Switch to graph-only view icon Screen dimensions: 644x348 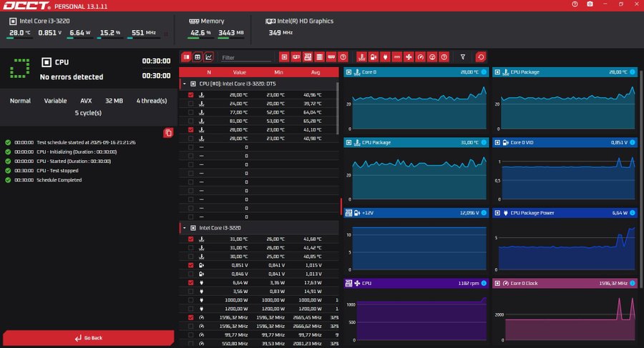(209, 57)
